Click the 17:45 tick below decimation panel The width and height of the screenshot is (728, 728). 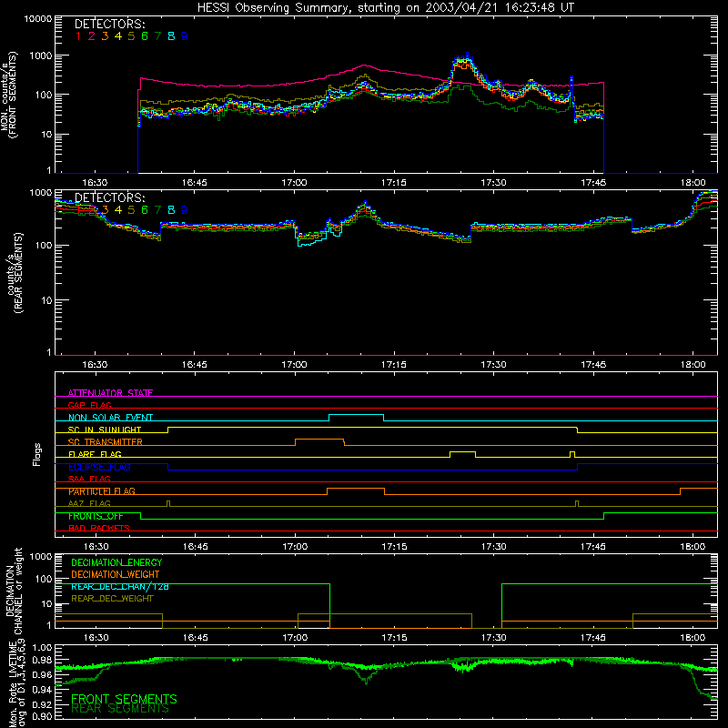click(593, 638)
